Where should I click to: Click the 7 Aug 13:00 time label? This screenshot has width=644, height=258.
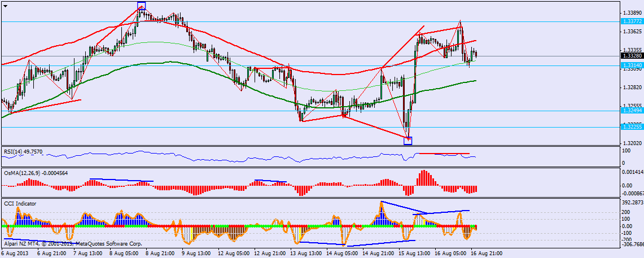tap(88, 253)
